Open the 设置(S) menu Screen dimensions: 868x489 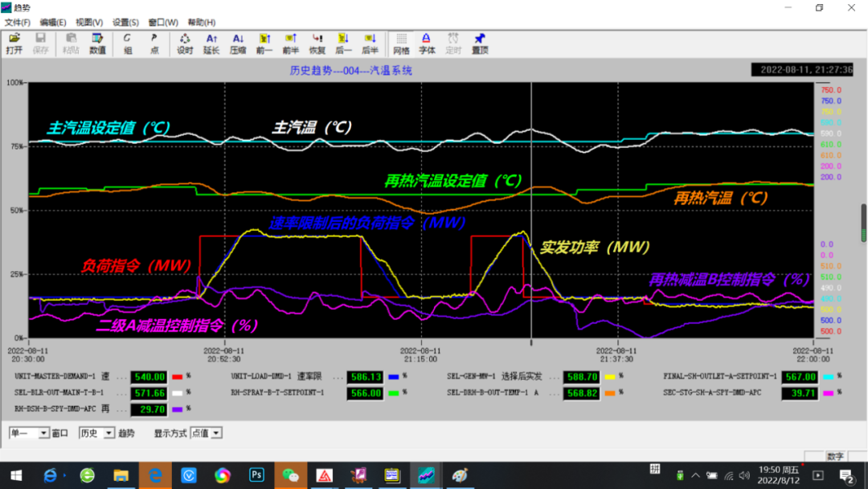point(125,23)
